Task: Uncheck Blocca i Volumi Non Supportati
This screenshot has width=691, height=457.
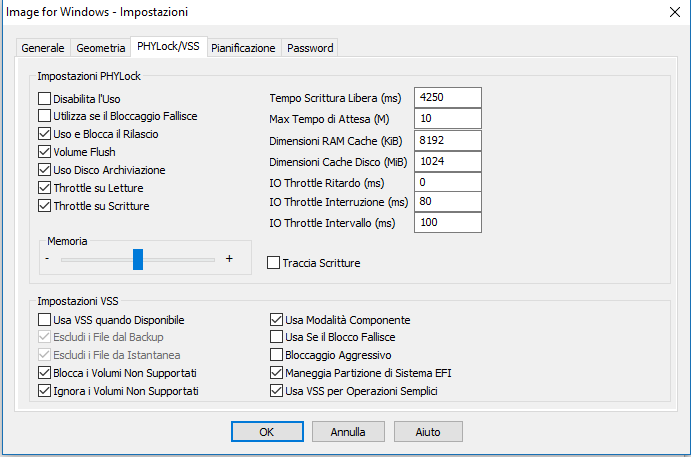Action: tap(45, 373)
